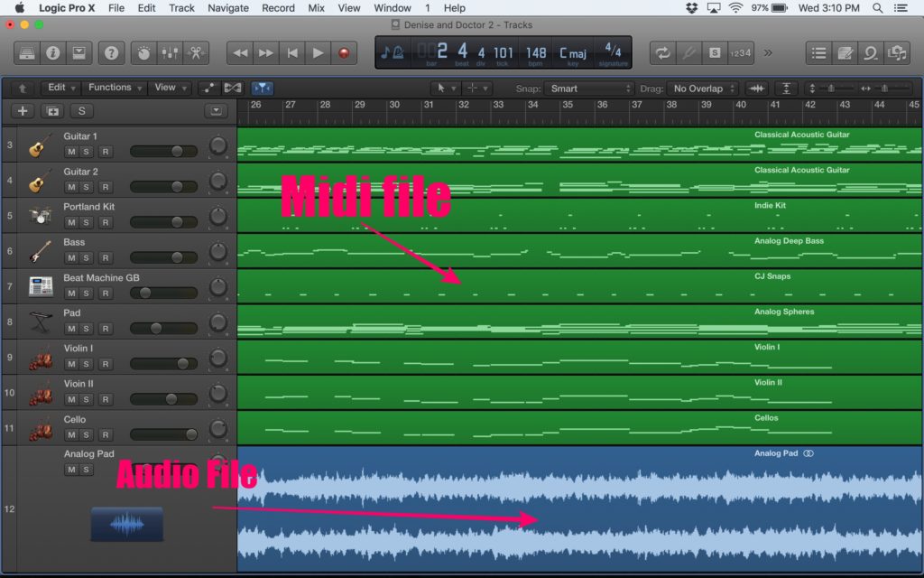Click the Cello volume slider
924x578 pixels.
(x=164, y=434)
